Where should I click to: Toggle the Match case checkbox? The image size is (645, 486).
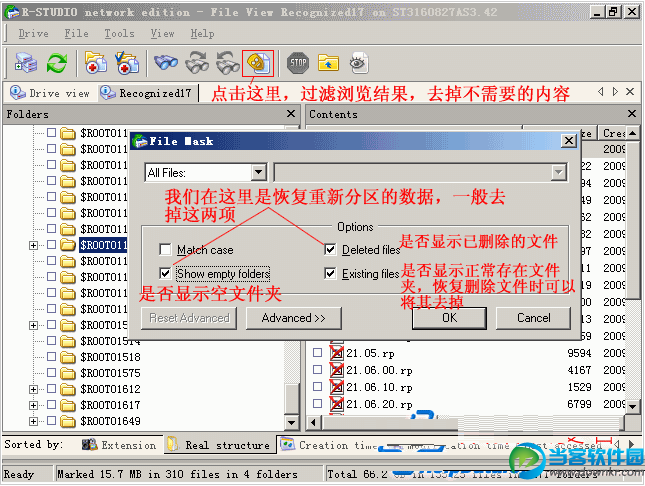coord(165,249)
